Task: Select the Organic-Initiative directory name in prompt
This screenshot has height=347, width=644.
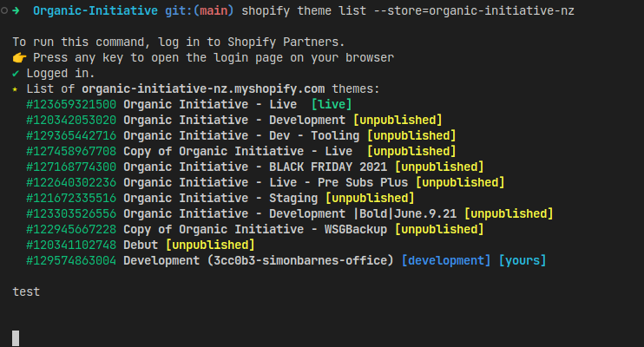Action: (x=95, y=10)
